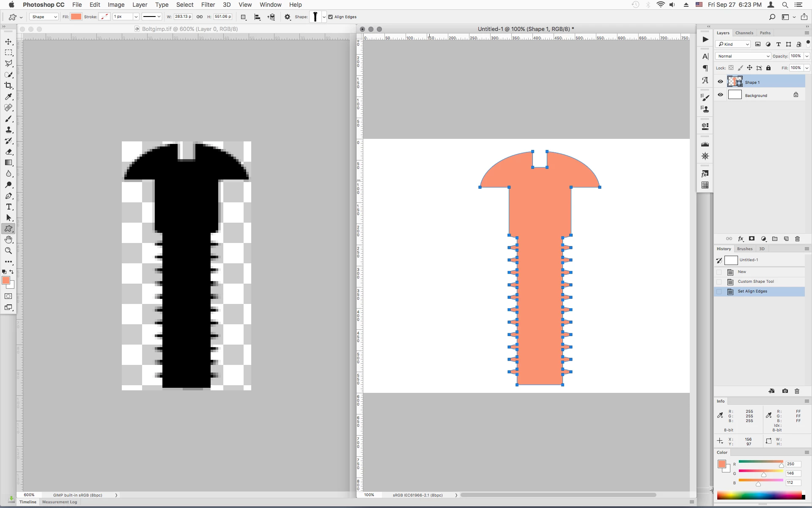
Task: Hide the Background layer
Action: pyautogui.click(x=720, y=95)
